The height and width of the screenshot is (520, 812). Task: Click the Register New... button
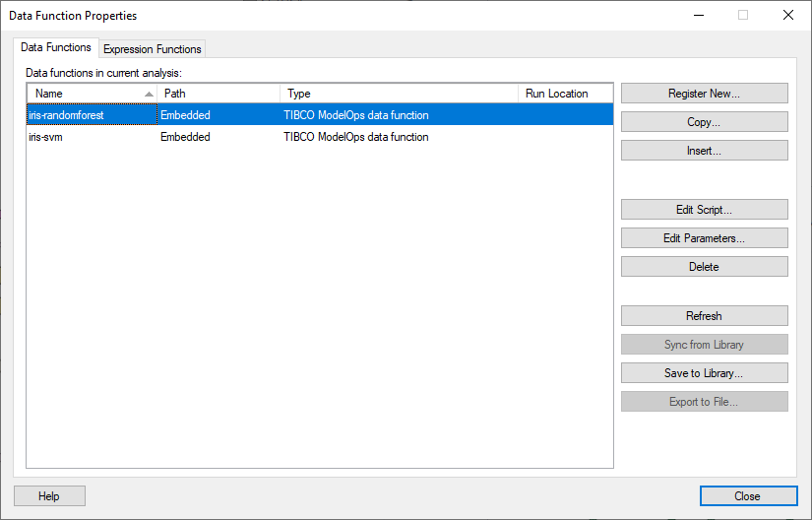tap(704, 94)
